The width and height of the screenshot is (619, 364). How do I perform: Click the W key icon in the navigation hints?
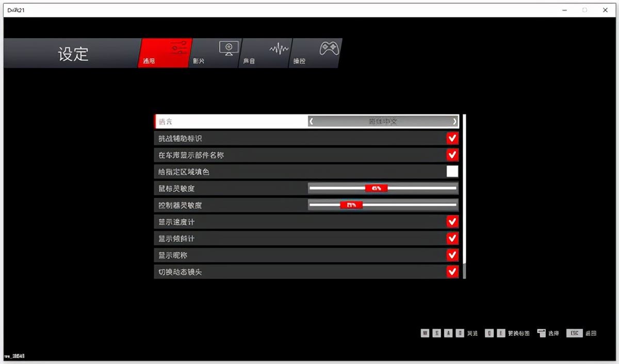[x=425, y=333]
